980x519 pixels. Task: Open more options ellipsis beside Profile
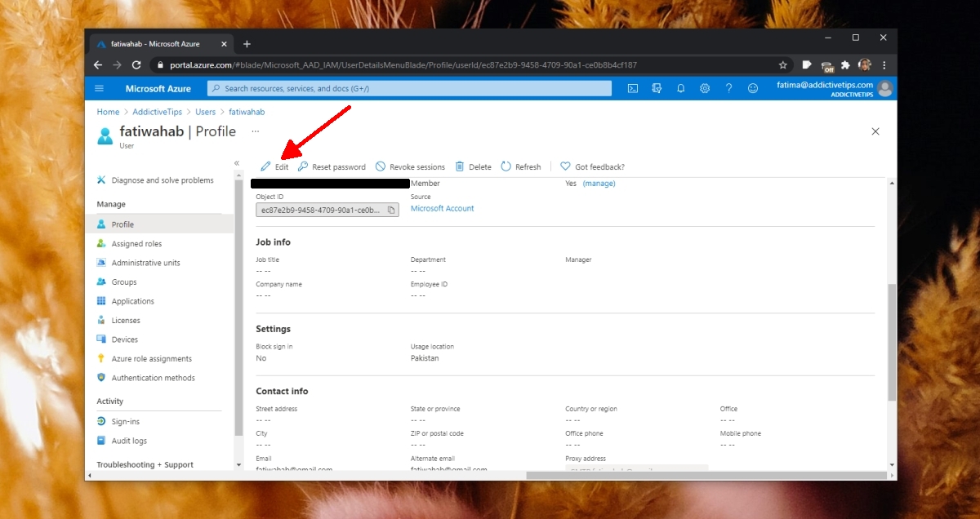coord(255,131)
